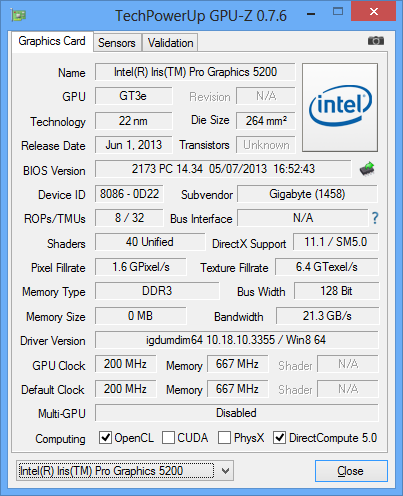Click the Name field Iris Pro Graphics 5200
This screenshot has height=496, width=403.
point(195,72)
